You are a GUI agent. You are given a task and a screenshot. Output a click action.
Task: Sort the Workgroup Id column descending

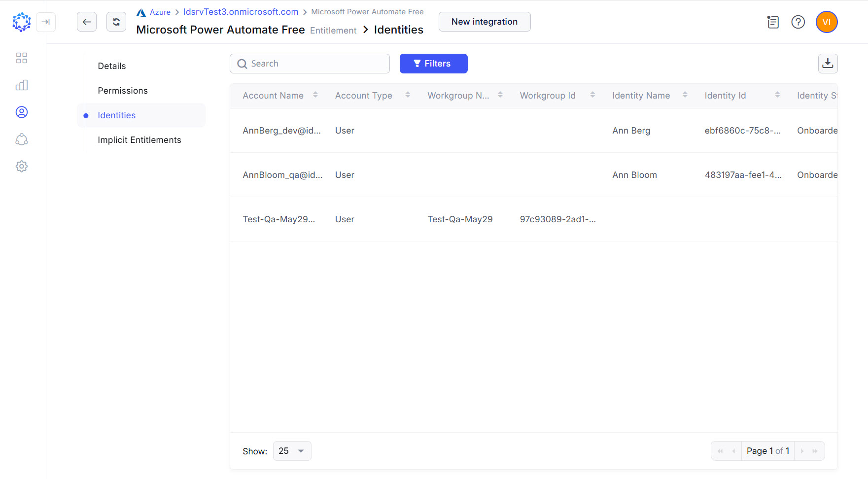coord(593,97)
